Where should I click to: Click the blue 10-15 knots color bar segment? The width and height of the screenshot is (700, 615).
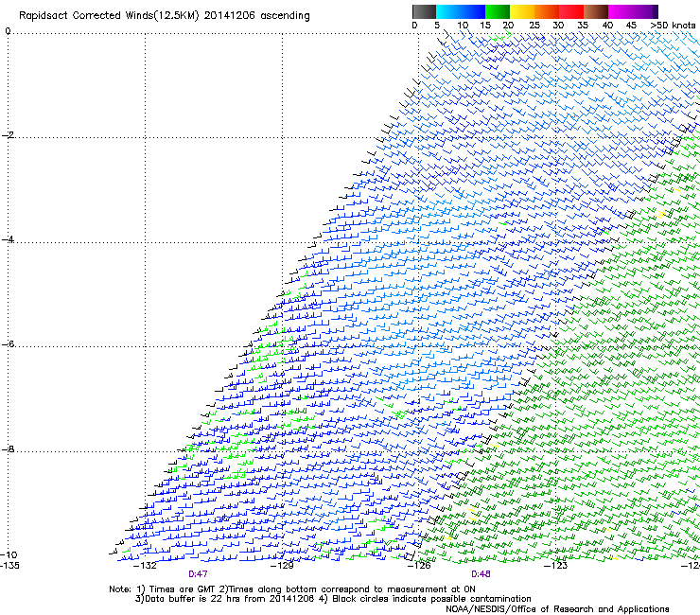point(473,11)
